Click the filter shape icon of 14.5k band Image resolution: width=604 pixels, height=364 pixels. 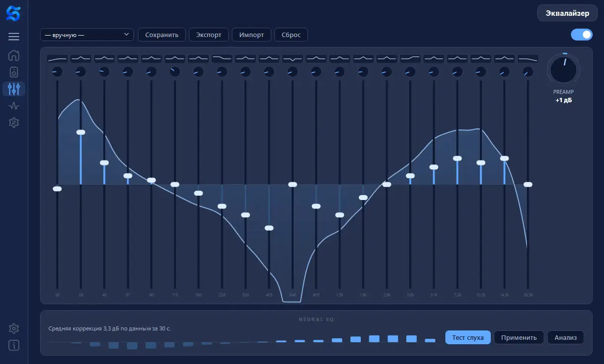tap(504, 58)
